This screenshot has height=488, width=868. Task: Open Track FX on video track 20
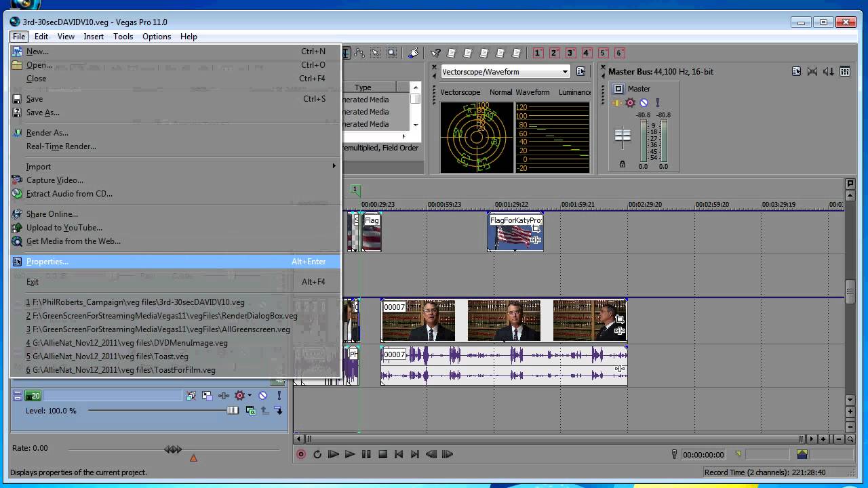point(223,396)
